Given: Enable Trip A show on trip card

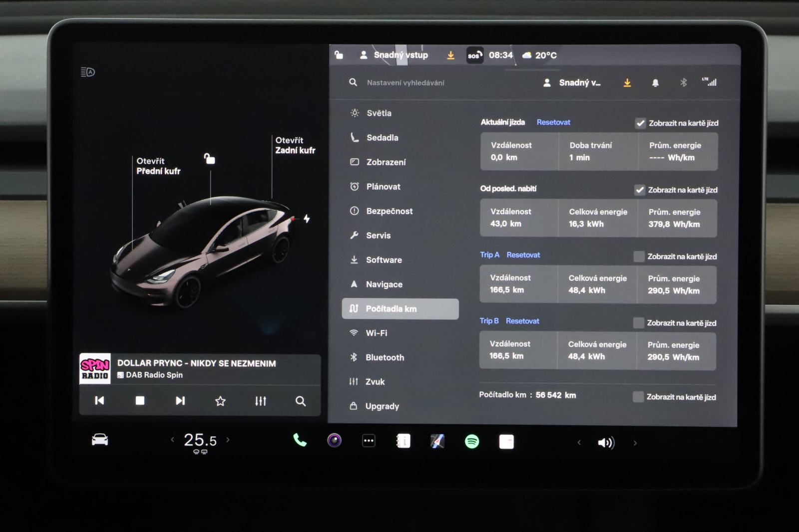Looking at the screenshot, I should [x=639, y=257].
